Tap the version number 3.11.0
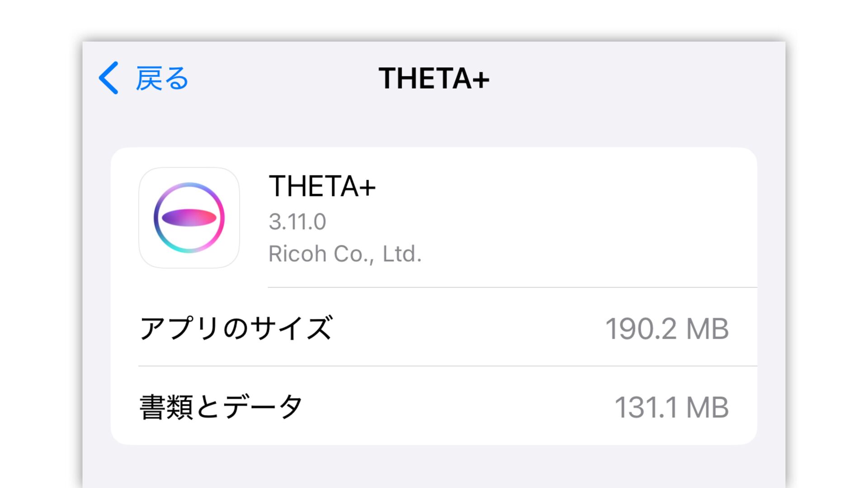The height and width of the screenshot is (488, 868). click(297, 222)
